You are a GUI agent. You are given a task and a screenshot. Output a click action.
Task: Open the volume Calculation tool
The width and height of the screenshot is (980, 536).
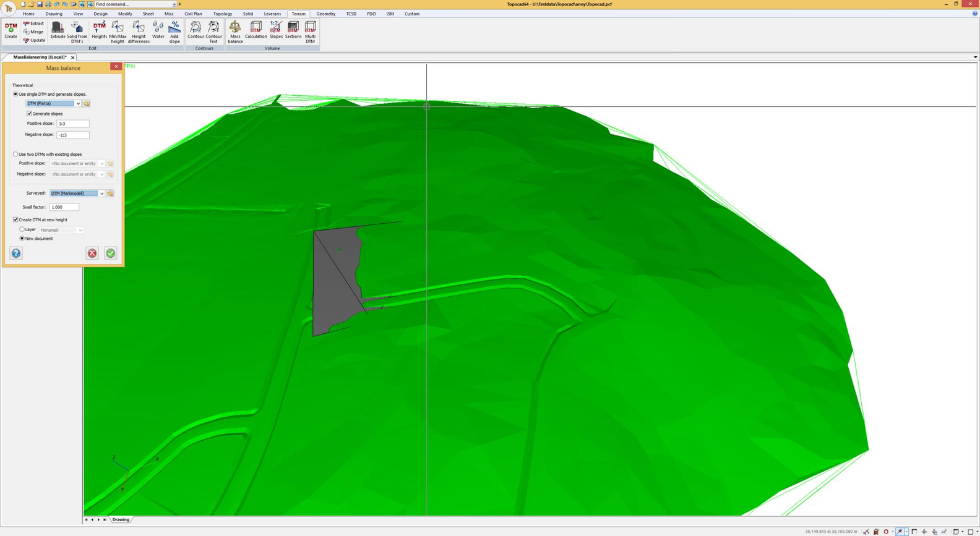(256, 30)
